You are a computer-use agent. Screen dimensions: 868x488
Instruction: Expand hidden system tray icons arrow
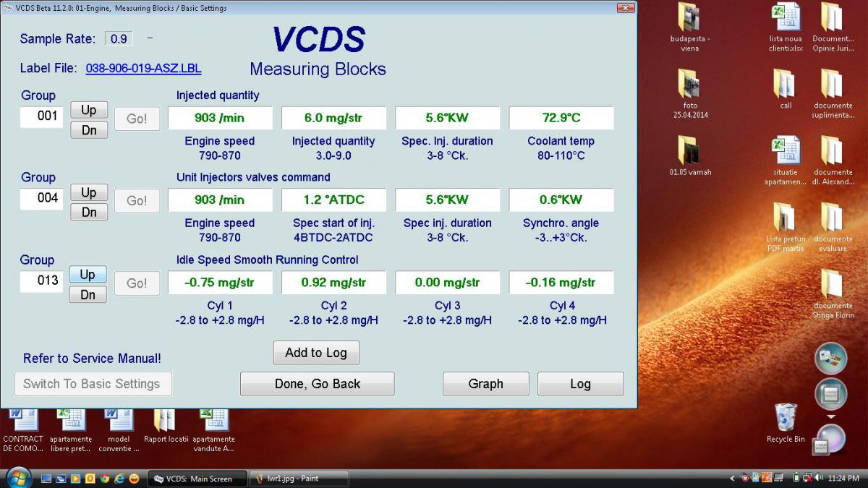(732, 478)
